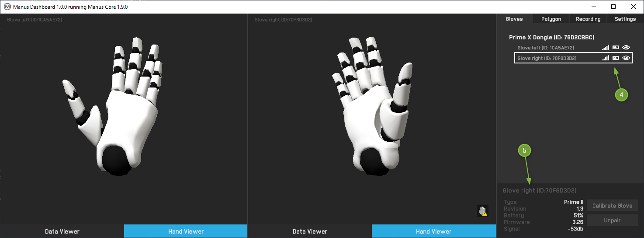This screenshot has height=238, width=644.
Task: Click the Unpair button
Action: [x=612, y=220]
